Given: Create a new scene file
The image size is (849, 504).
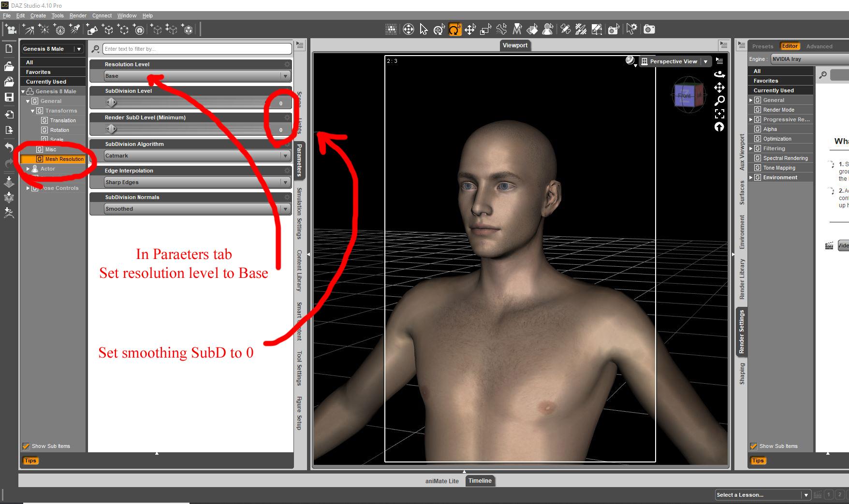Looking at the screenshot, I should 9,48.
